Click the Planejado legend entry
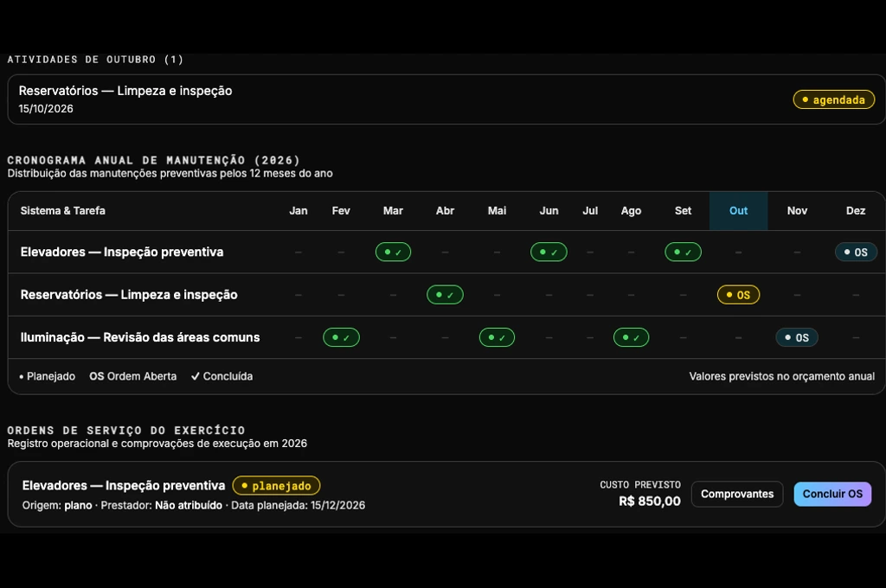This screenshot has width=886, height=588. (x=47, y=376)
